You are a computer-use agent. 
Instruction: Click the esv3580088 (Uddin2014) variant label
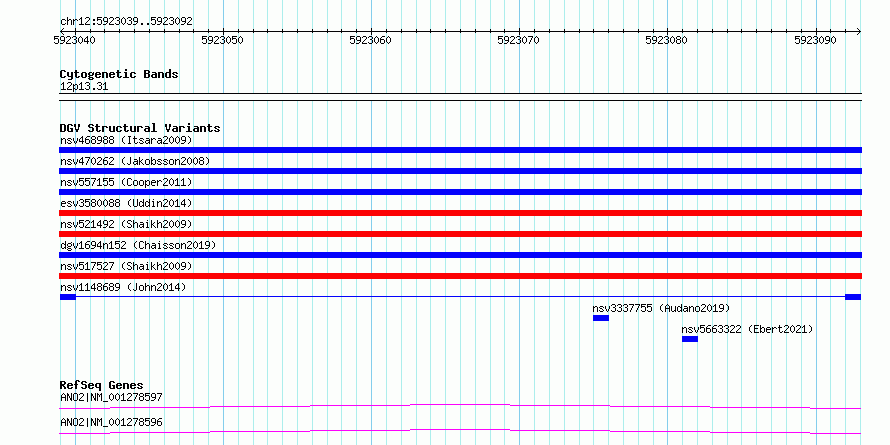(x=126, y=203)
